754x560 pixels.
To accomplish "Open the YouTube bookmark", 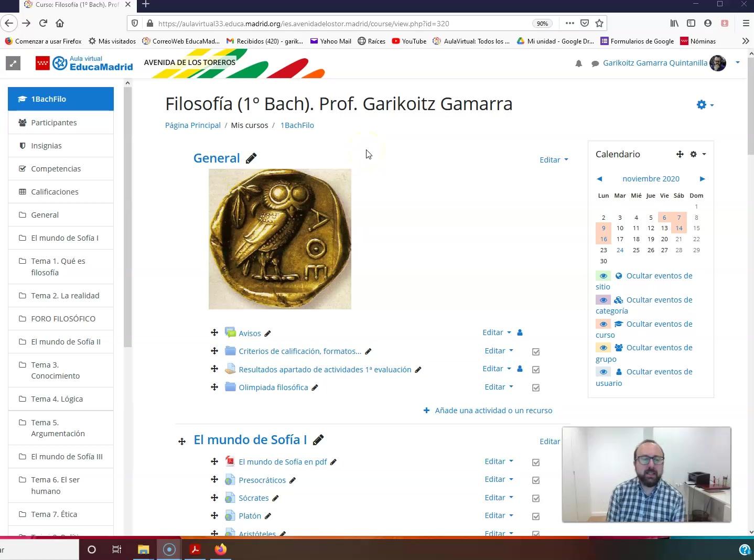I will point(409,41).
